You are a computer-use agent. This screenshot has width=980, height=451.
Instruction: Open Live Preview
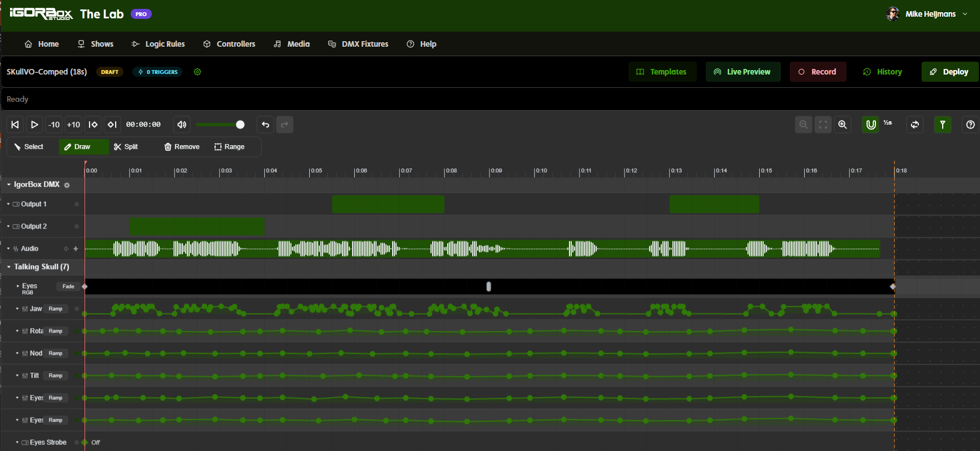(x=743, y=72)
